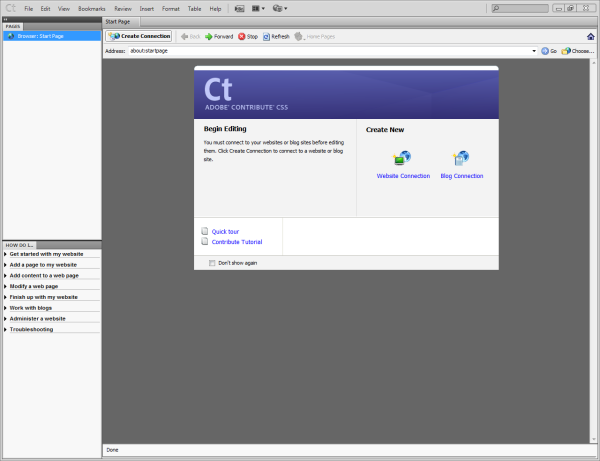
Task: Click the home icon at toolbar right
Action: pos(590,37)
